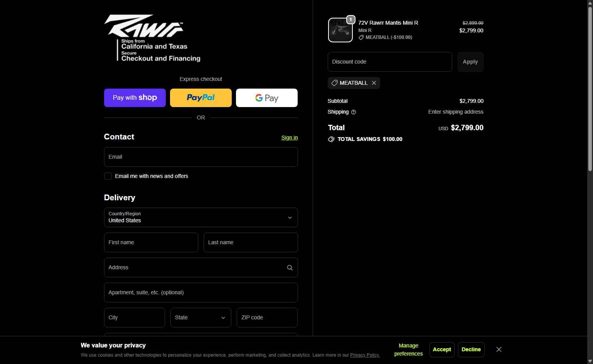The height and width of the screenshot is (364, 593).
Task: Click the Last name field
Action: coord(251,242)
